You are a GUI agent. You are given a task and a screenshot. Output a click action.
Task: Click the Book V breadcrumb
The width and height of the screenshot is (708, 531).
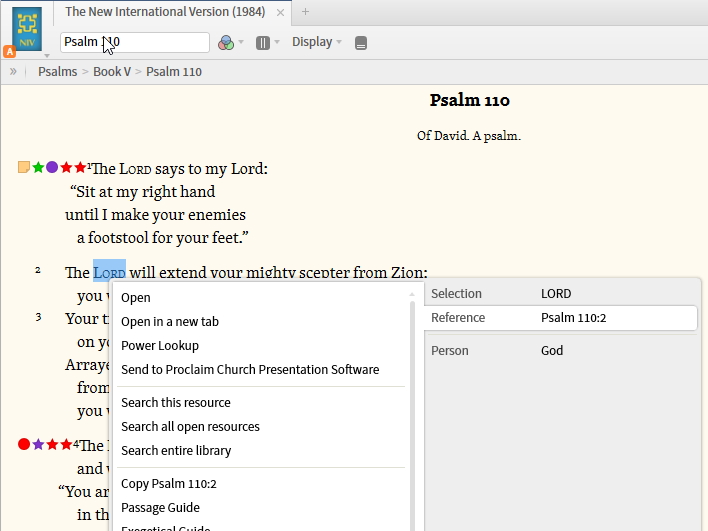112,72
